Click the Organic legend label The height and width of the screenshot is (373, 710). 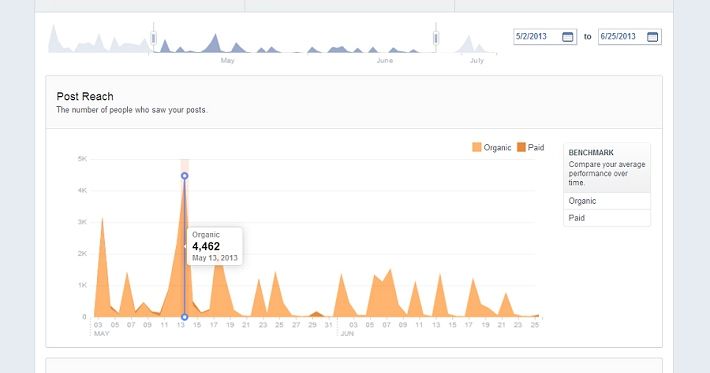click(497, 147)
